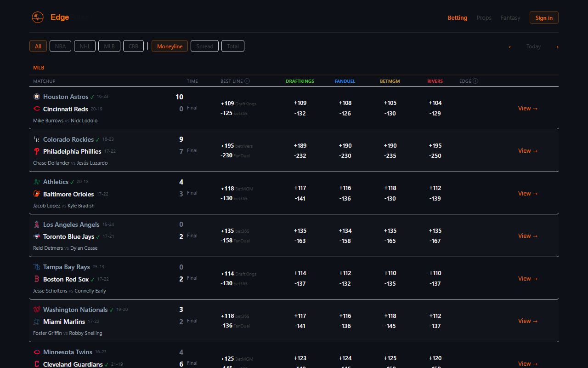Screen dimensions: 588x368
Task: View the Nationals vs Marlins matchup
Action: click(528, 321)
